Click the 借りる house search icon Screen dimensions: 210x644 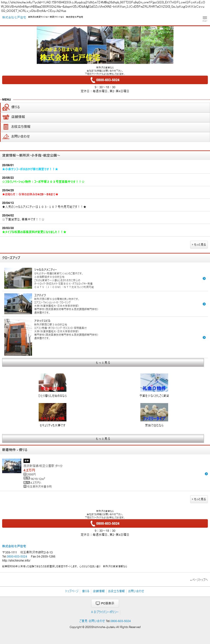click(6, 107)
